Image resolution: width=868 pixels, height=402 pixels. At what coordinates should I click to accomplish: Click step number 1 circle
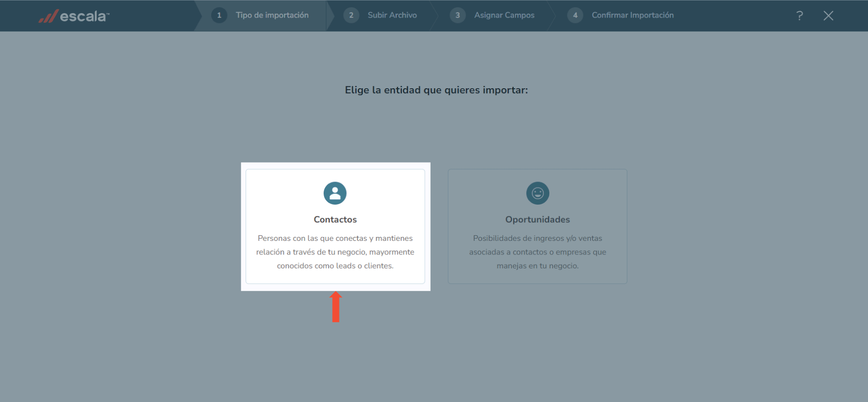pos(219,15)
